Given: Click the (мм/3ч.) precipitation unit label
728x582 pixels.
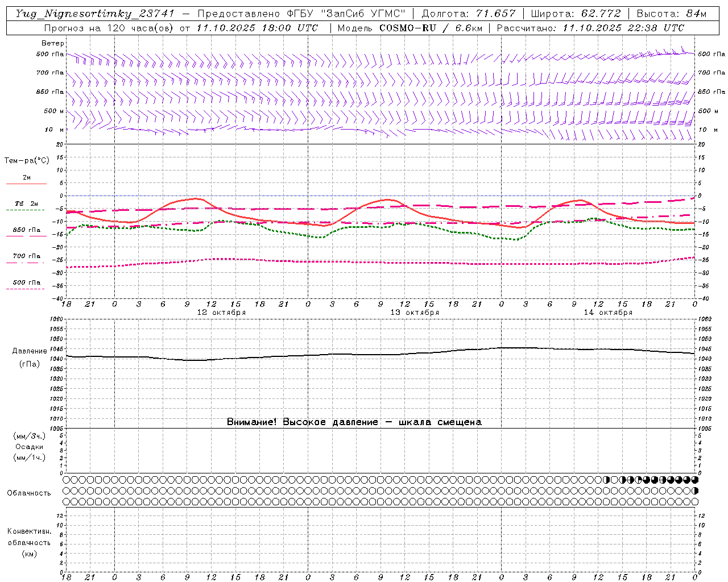Looking at the screenshot, I should 30,436.
